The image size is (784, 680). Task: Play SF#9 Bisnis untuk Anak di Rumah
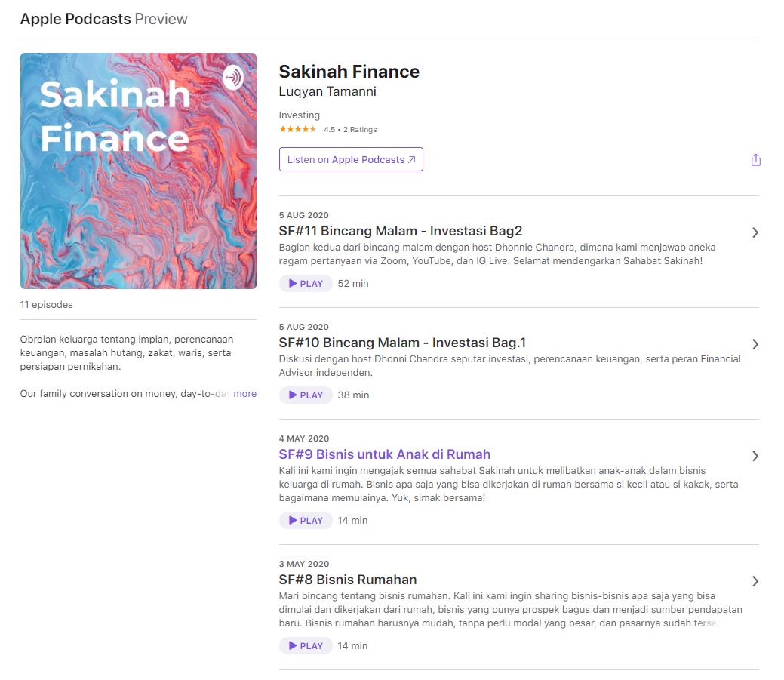(x=306, y=521)
